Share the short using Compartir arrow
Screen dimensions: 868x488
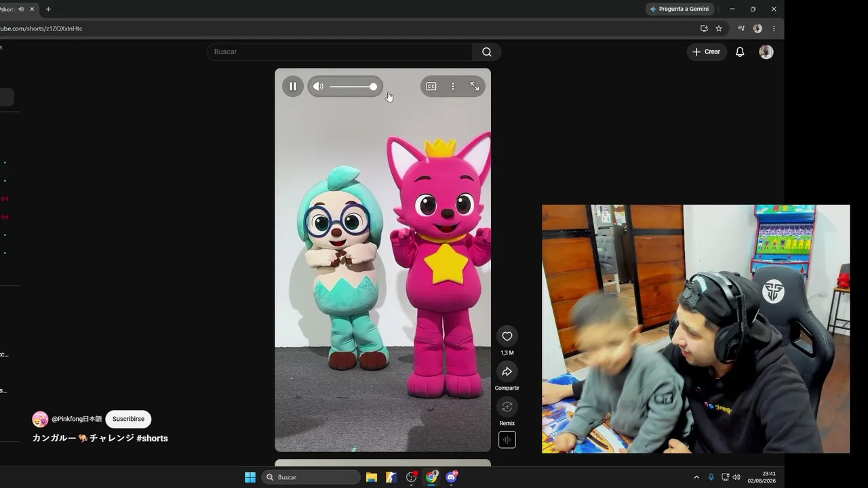tap(507, 371)
